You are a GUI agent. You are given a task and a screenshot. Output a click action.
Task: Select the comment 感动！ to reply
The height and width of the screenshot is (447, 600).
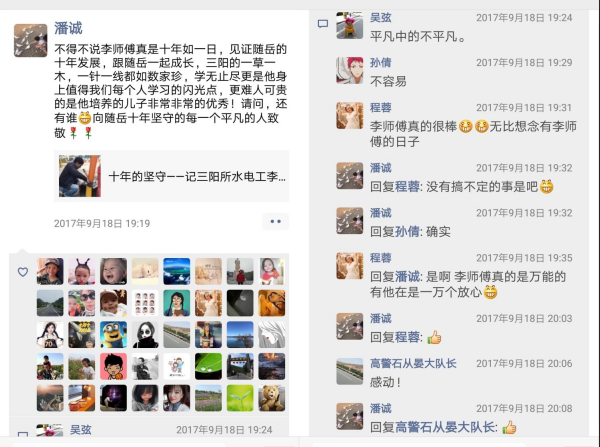[x=385, y=382]
